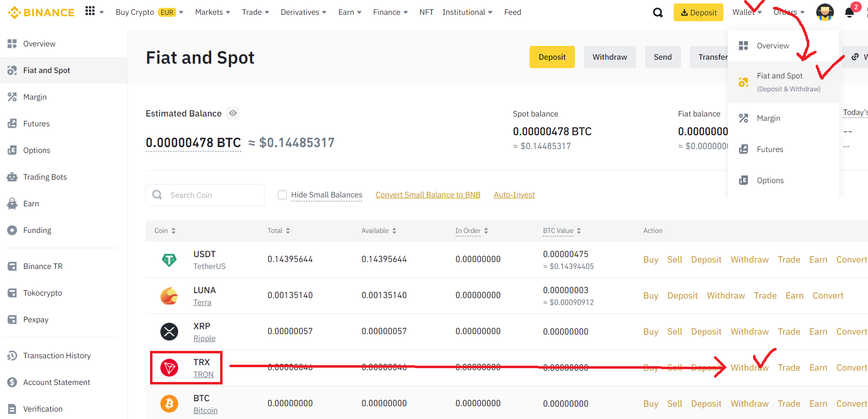Click the Trading Bots robot icon
The width and height of the screenshot is (868, 419).
(12, 177)
